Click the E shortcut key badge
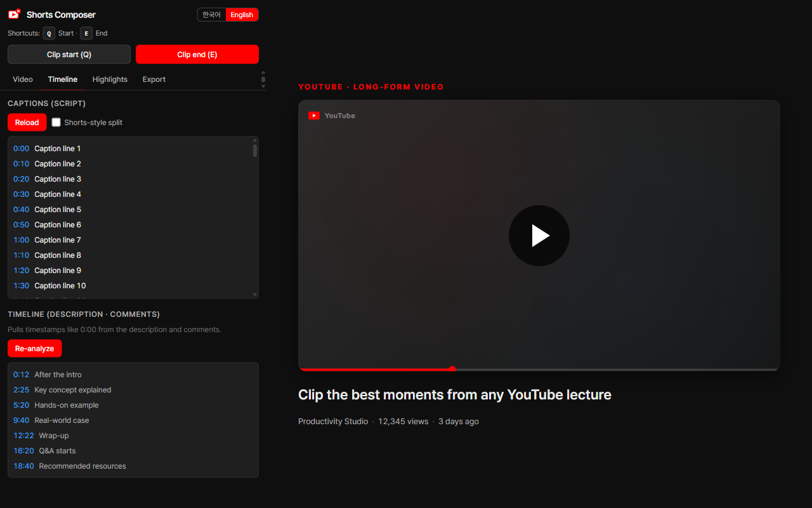Image resolution: width=812 pixels, height=508 pixels. (x=86, y=33)
